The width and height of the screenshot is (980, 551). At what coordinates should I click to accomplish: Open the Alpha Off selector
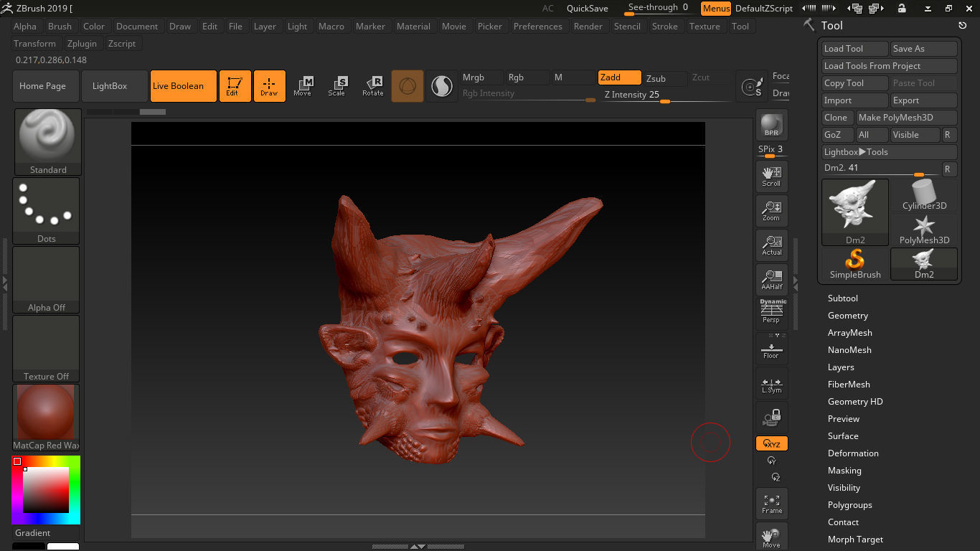coord(47,280)
